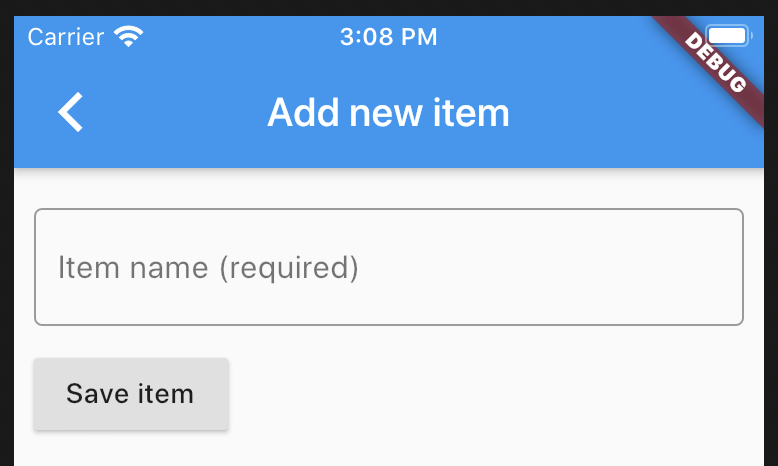This screenshot has width=778, height=466.
Task: Focus the Item name input field
Action: (389, 267)
